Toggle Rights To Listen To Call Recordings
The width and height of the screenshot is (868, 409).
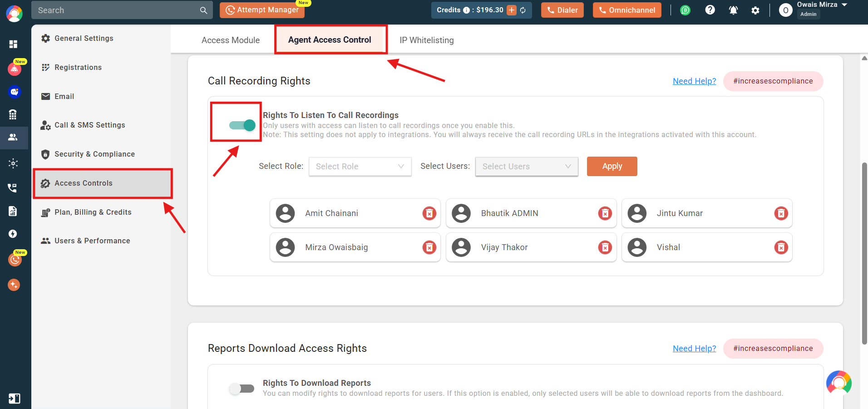coord(242,125)
